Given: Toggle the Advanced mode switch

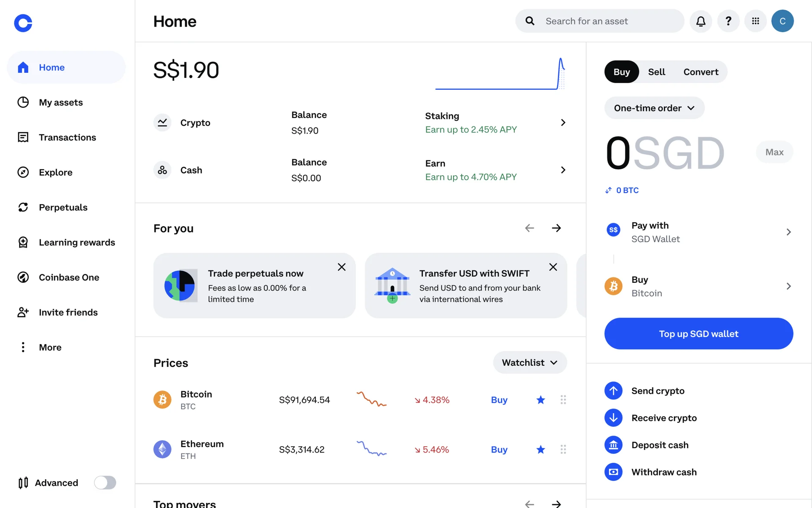Looking at the screenshot, I should coord(105,483).
